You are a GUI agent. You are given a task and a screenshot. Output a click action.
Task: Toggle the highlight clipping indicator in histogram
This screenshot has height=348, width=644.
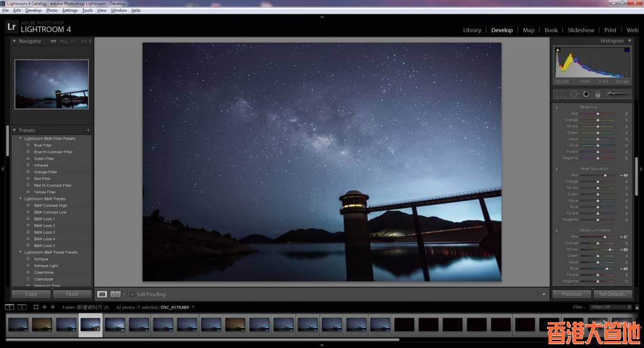626,50
